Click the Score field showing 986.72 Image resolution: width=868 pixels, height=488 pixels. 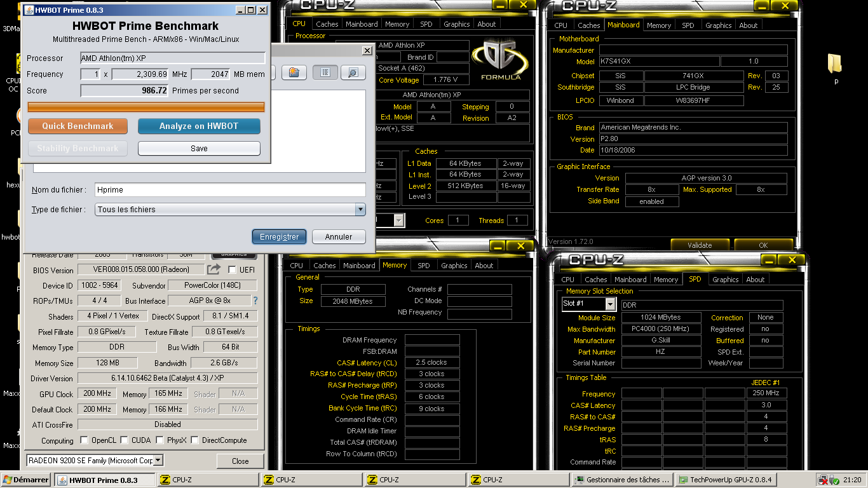[125, 91]
